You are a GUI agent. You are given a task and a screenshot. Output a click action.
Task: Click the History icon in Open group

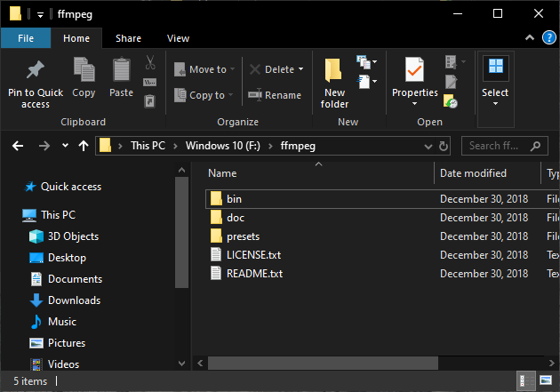click(x=452, y=102)
